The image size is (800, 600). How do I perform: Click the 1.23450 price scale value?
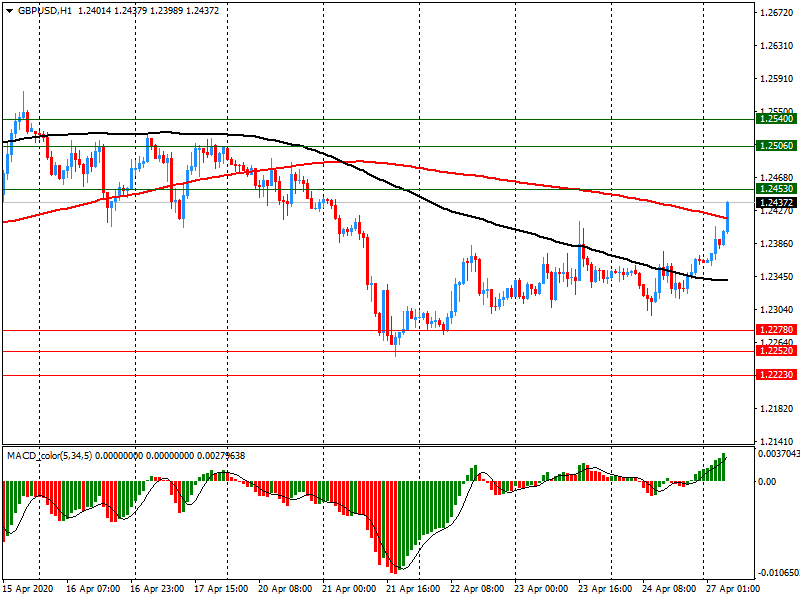(x=777, y=277)
